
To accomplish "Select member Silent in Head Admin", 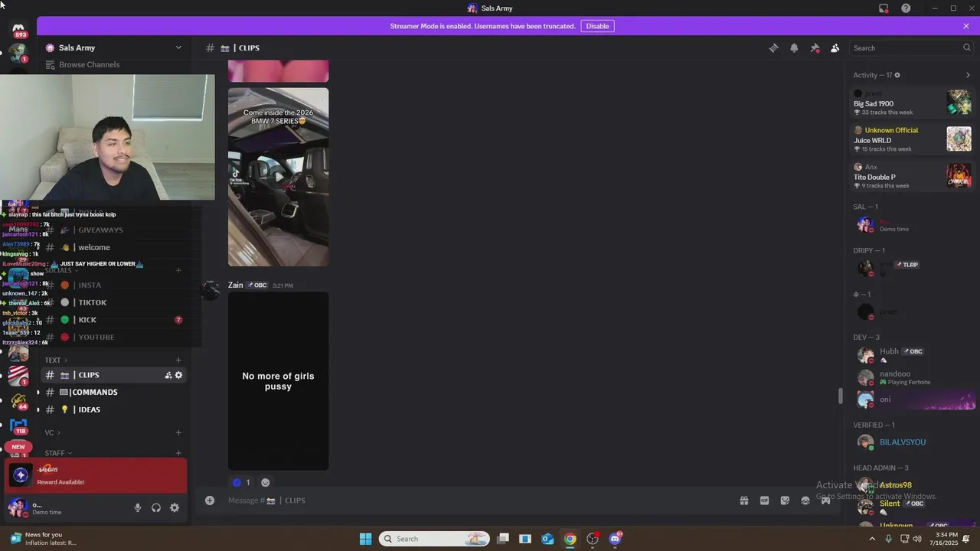I will pos(912,507).
